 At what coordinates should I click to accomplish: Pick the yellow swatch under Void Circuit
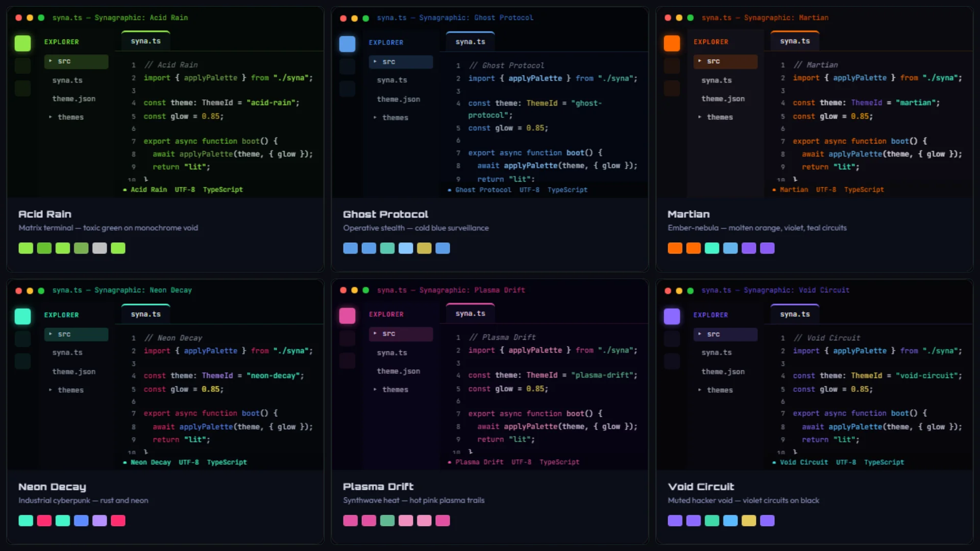[749, 520]
